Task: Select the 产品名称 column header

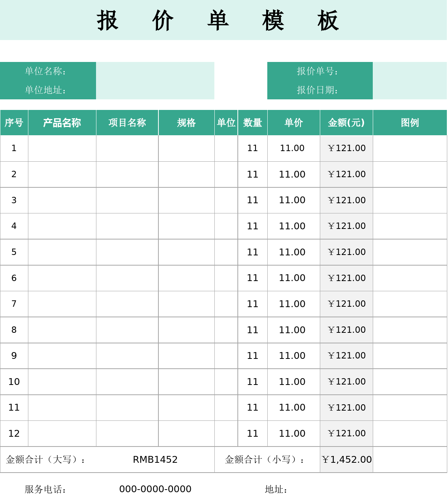Action: click(x=62, y=123)
